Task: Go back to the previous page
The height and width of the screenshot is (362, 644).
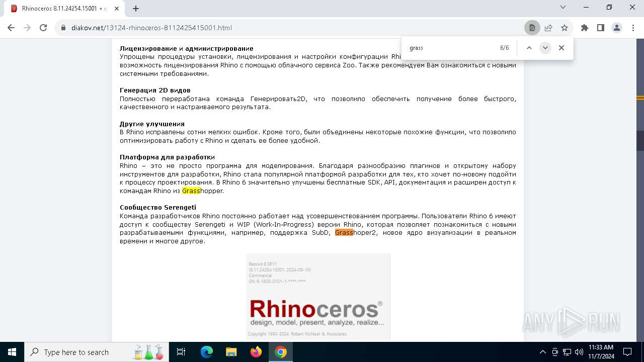Action: coord(11,28)
